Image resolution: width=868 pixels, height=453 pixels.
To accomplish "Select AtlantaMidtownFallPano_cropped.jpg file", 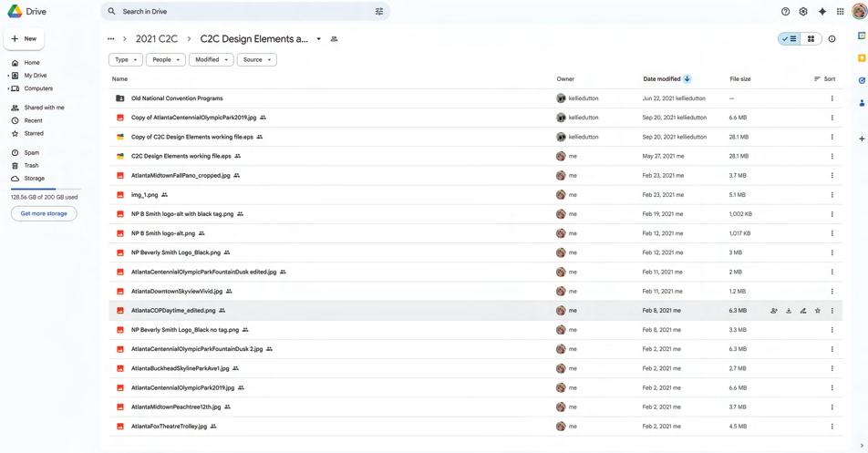I will [476, 175].
